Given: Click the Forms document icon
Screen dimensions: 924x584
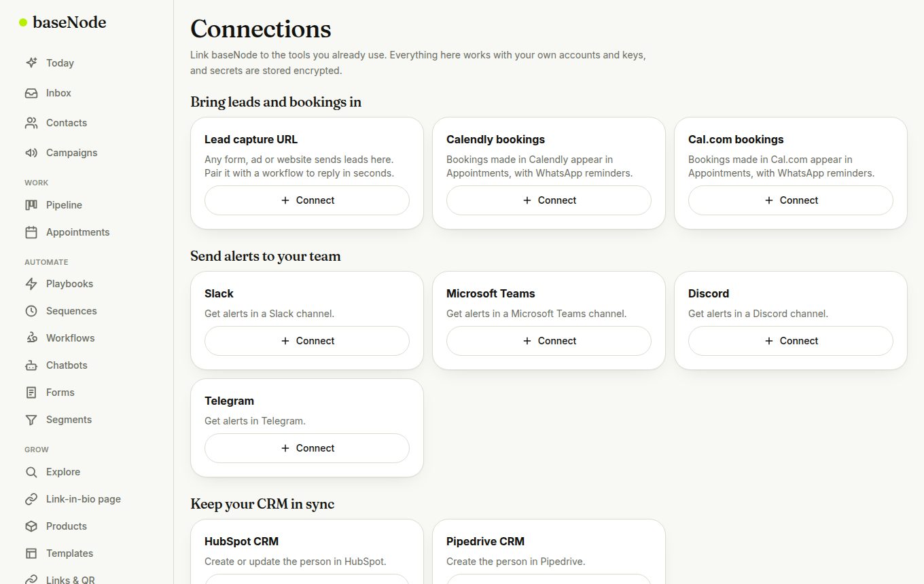Looking at the screenshot, I should point(31,393).
